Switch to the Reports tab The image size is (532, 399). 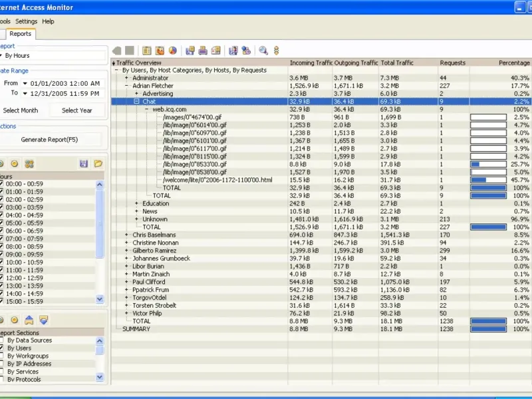pos(20,34)
